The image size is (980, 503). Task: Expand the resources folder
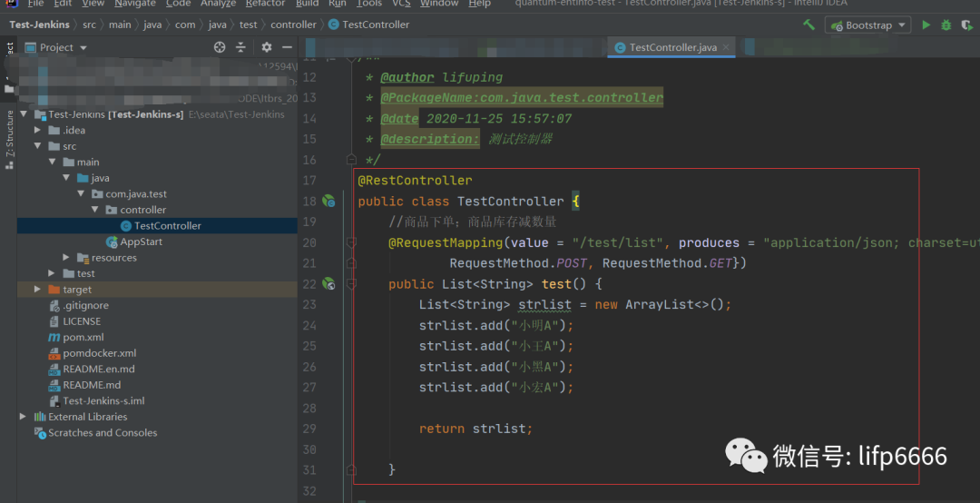coord(66,257)
